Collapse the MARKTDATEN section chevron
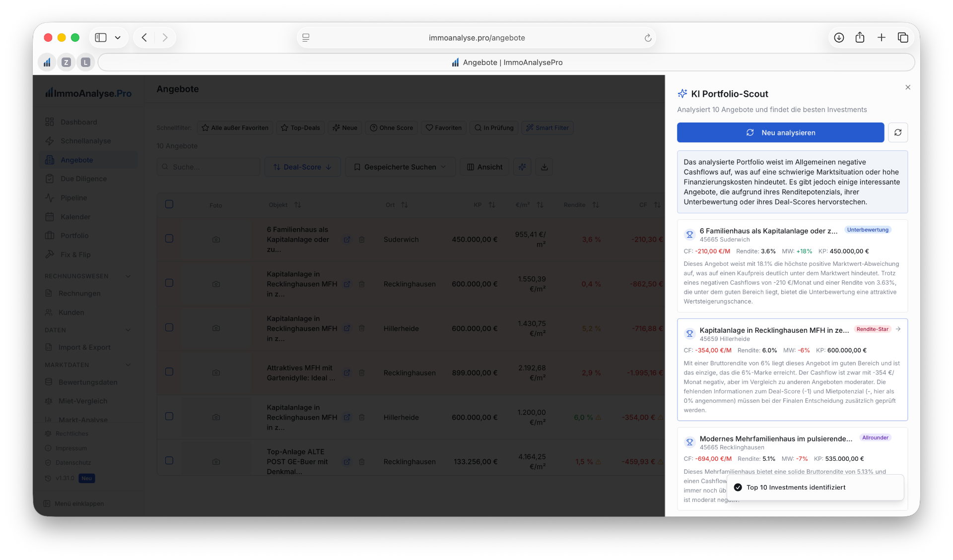This screenshot has width=953, height=560. pyautogui.click(x=128, y=365)
